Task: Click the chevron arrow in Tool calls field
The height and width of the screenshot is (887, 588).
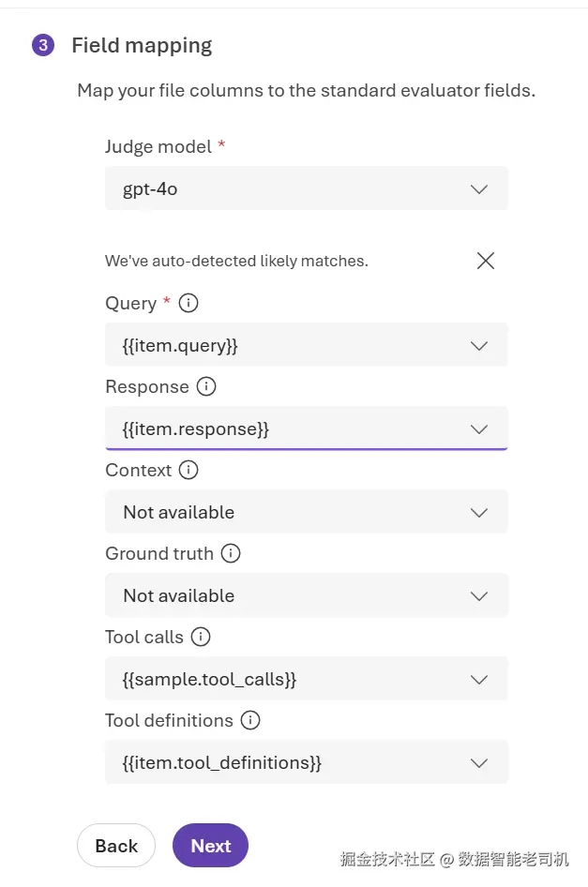Action: pyautogui.click(x=479, y=680)
